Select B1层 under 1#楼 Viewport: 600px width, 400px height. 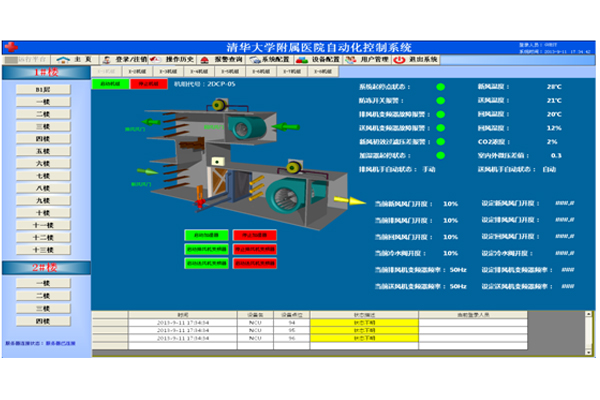[x=43, y=90]
